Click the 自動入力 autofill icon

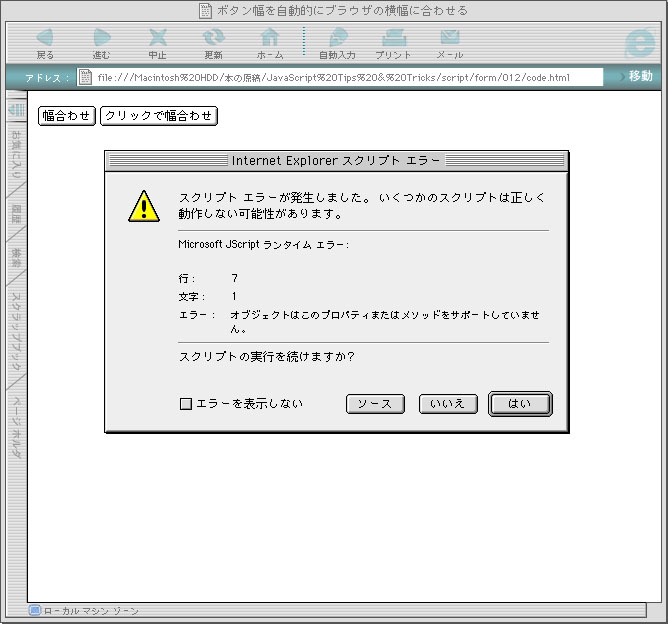click(338, 37)
